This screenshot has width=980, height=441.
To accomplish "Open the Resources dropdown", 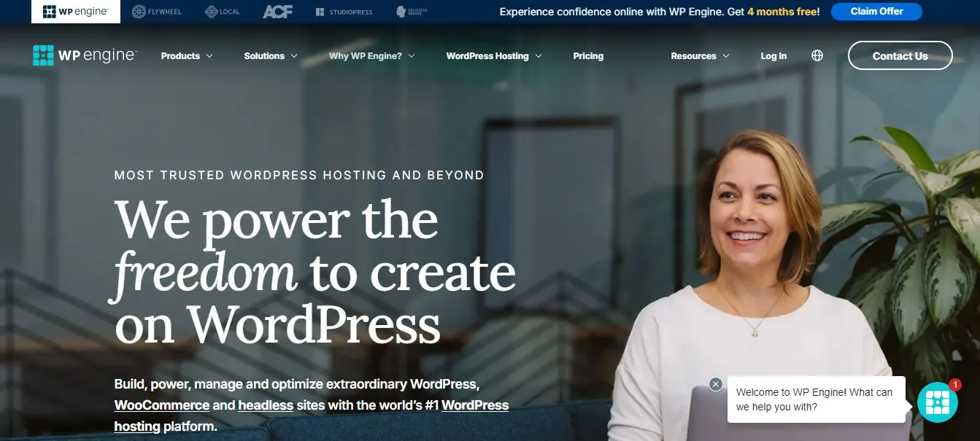I will point(699,55).
